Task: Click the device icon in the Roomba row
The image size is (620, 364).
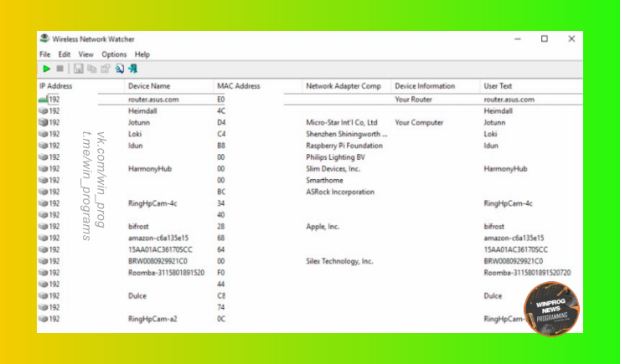Action: [x=43, y=273]
